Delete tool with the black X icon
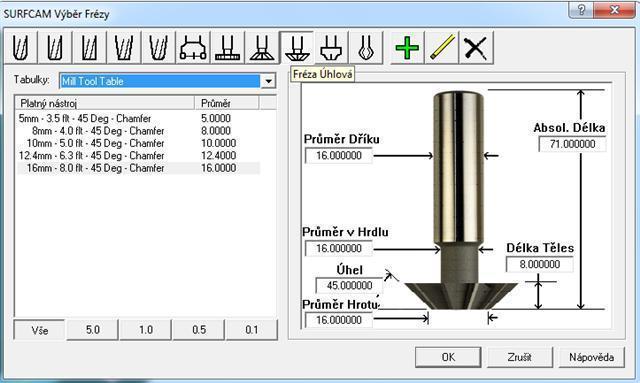 tap(476, 47)
